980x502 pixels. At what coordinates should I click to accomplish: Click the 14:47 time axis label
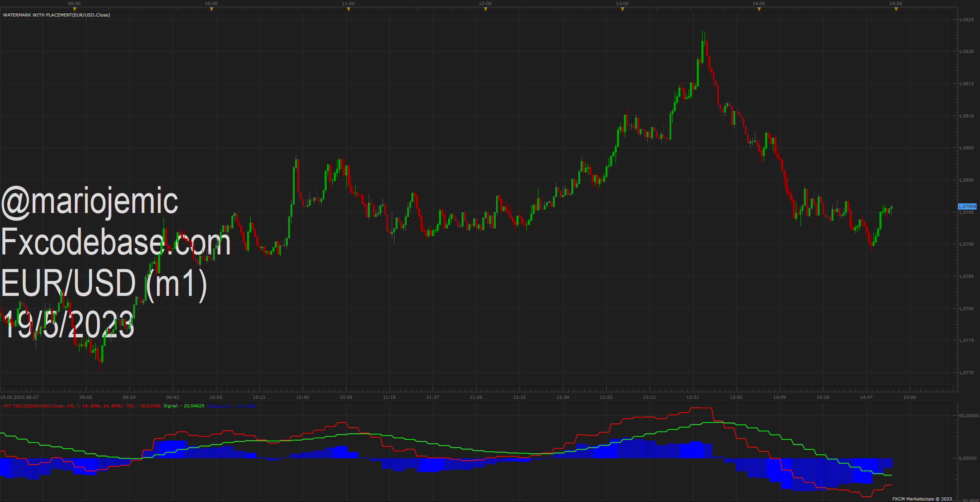pos(866,397)
